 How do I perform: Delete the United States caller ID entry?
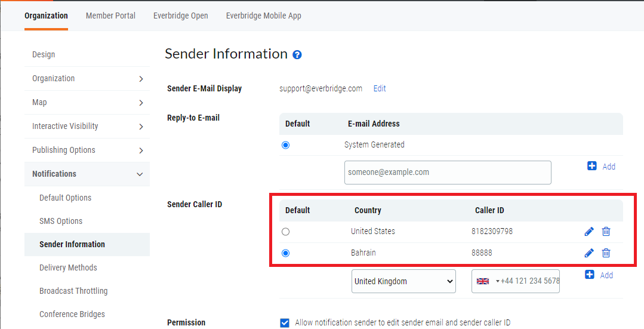point(606,232)
